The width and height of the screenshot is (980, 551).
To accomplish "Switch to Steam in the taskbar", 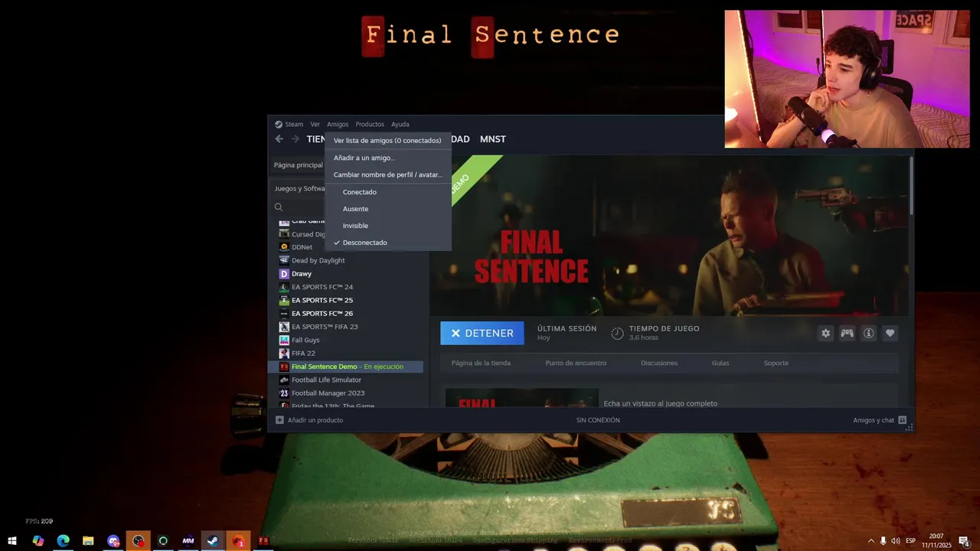I will (213, 541).
